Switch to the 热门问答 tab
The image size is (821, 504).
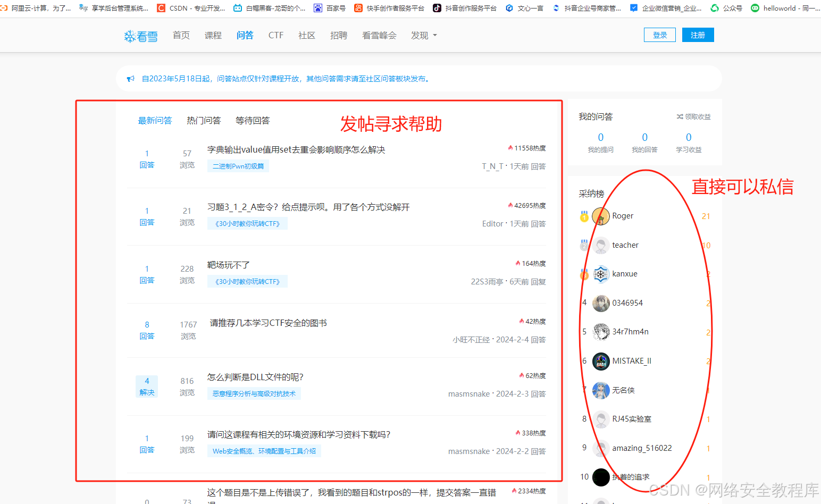point(204,121)
